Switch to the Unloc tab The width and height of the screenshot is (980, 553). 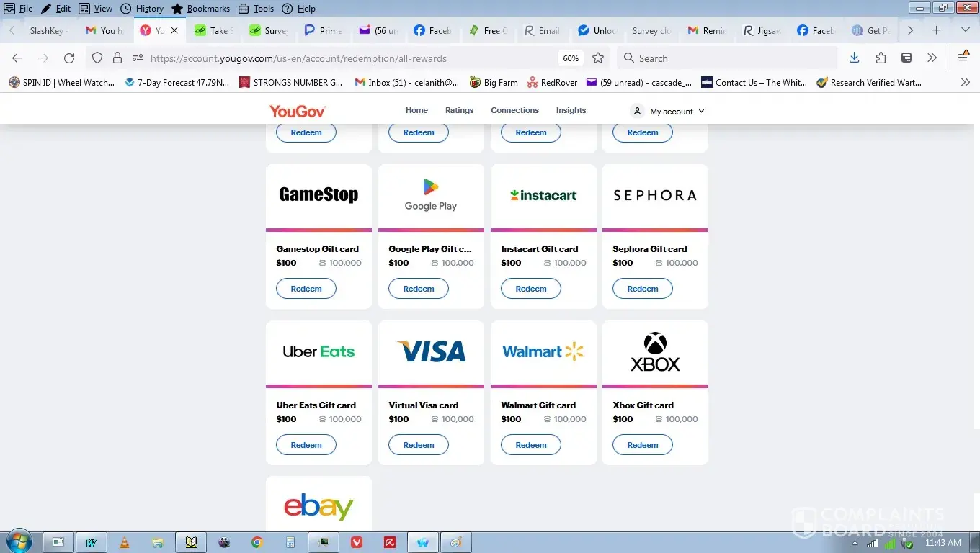point(598,30)
